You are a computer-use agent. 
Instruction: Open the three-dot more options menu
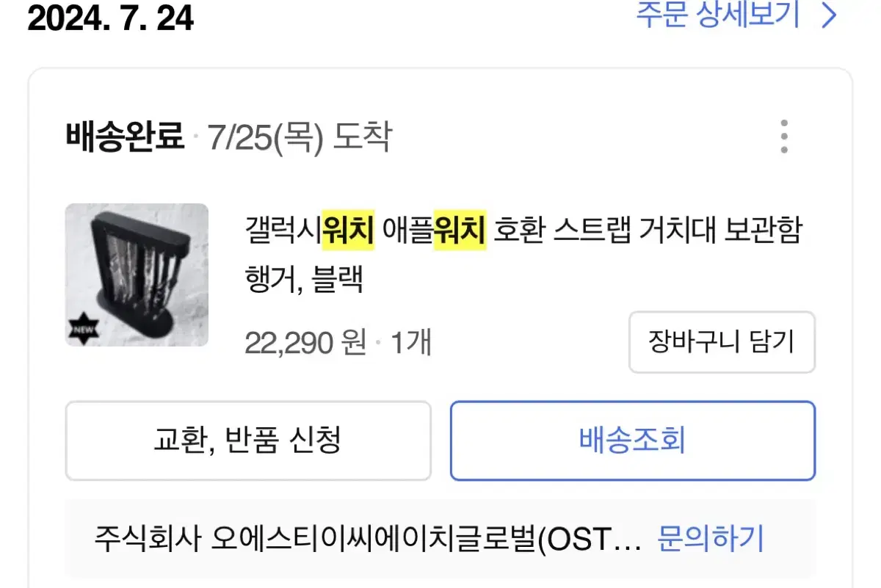(x=784, y=137)
